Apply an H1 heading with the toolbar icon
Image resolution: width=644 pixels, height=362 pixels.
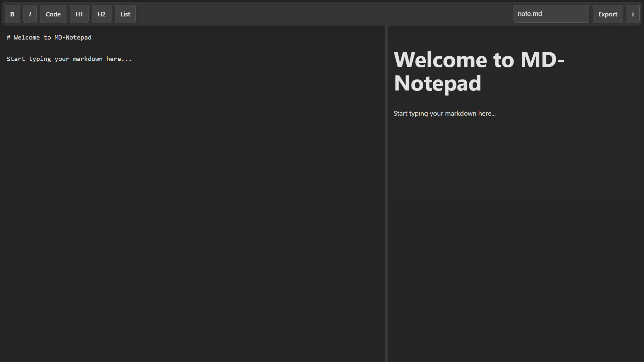(x=79, y=14)
